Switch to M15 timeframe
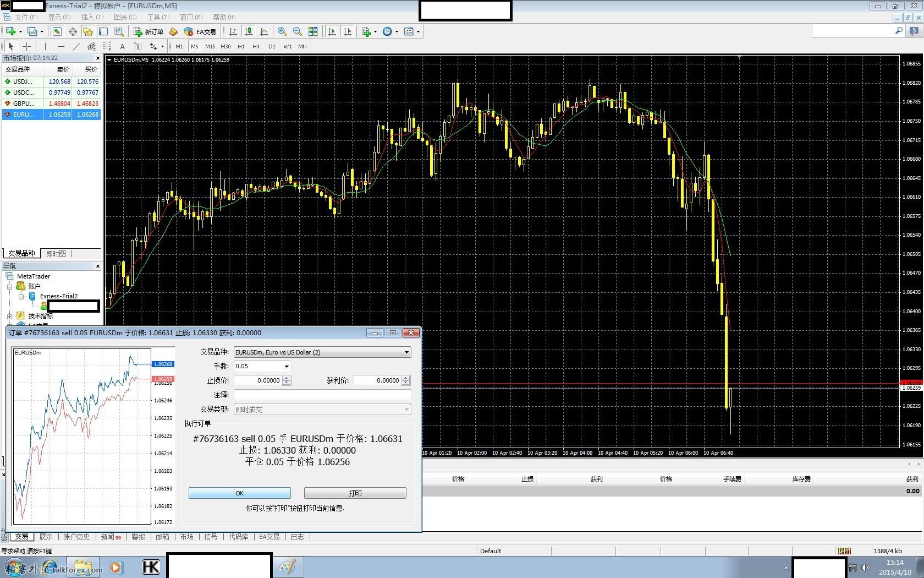Screen dimensions: 924x578 click(210, 46)
